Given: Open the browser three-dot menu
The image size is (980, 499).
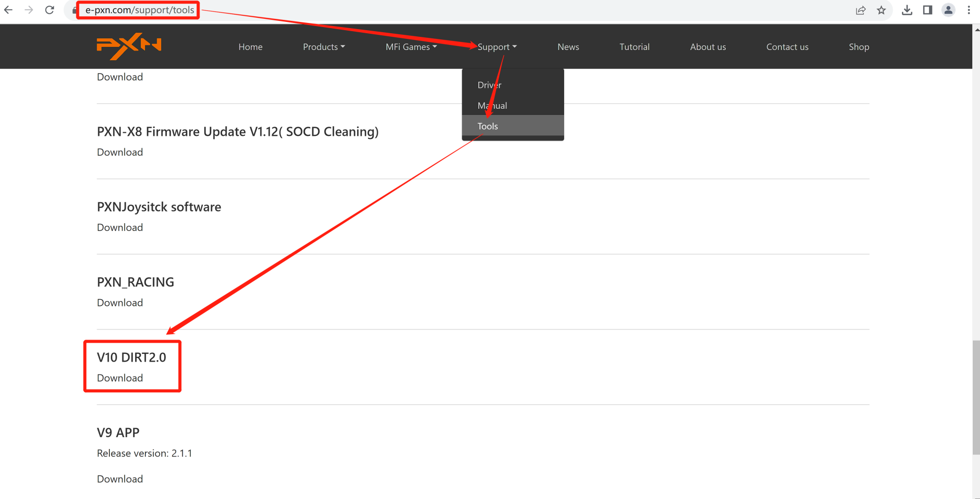Looking at the screenshot, I should [x=969, y=10].
